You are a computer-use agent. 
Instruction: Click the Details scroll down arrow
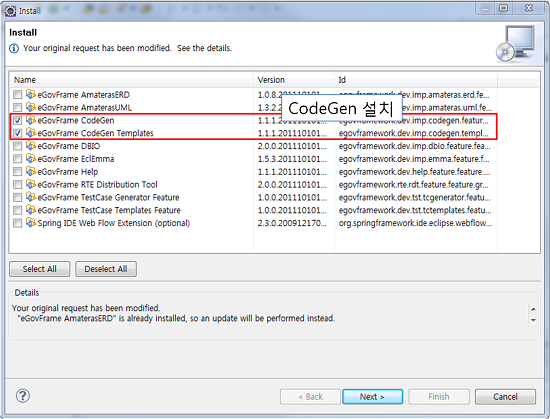coord(533,320)
